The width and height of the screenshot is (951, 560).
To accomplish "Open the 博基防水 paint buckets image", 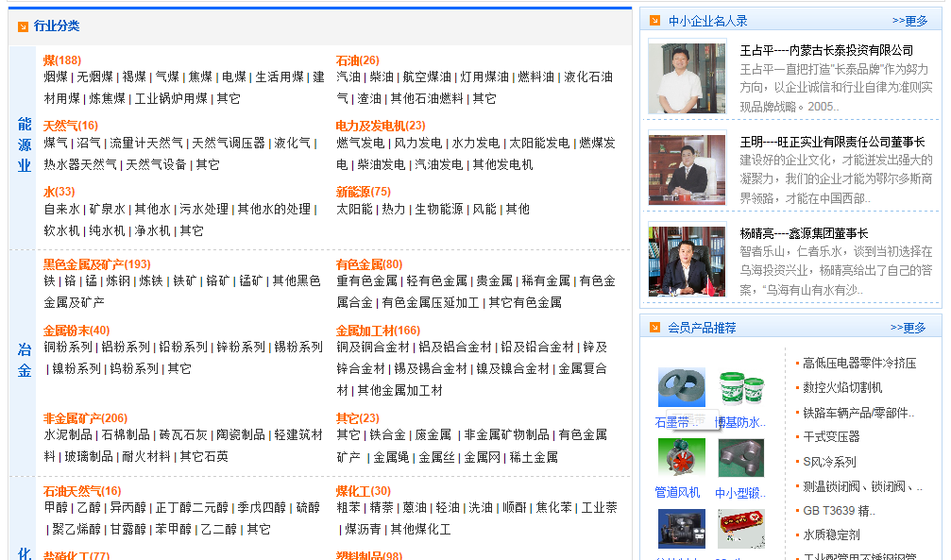I will [740, 387].
